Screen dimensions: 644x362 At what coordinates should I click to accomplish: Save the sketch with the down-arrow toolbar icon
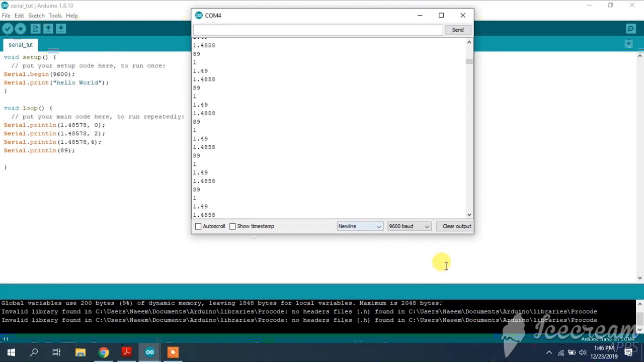(x=61, y=29)
